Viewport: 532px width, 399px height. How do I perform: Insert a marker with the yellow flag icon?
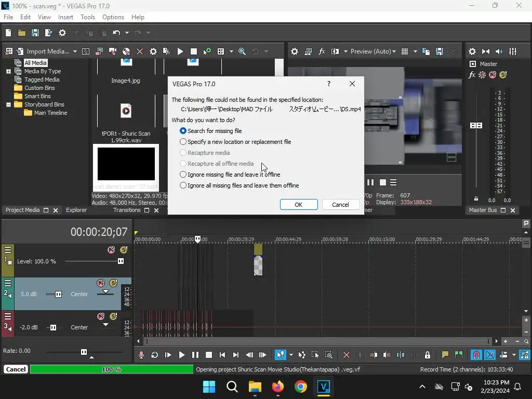445,355
